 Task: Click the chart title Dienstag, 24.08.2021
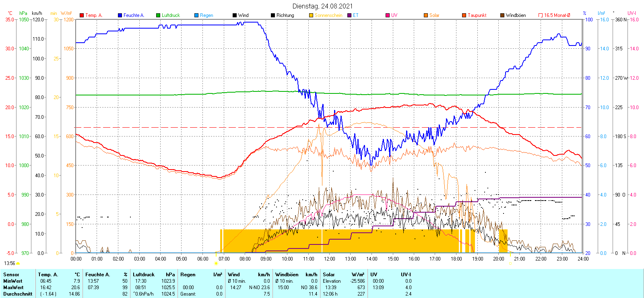322,6
